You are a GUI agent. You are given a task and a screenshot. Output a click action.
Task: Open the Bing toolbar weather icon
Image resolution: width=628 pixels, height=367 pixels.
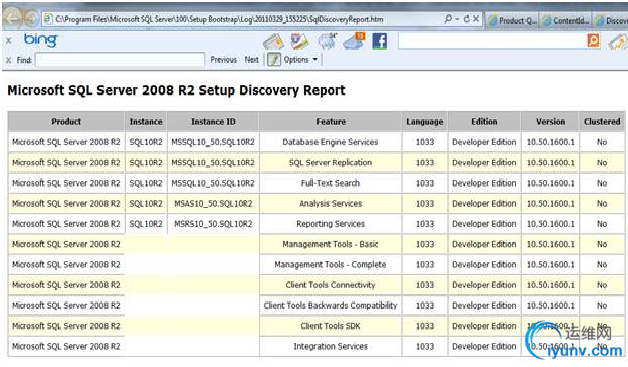[x=327, y=41]
